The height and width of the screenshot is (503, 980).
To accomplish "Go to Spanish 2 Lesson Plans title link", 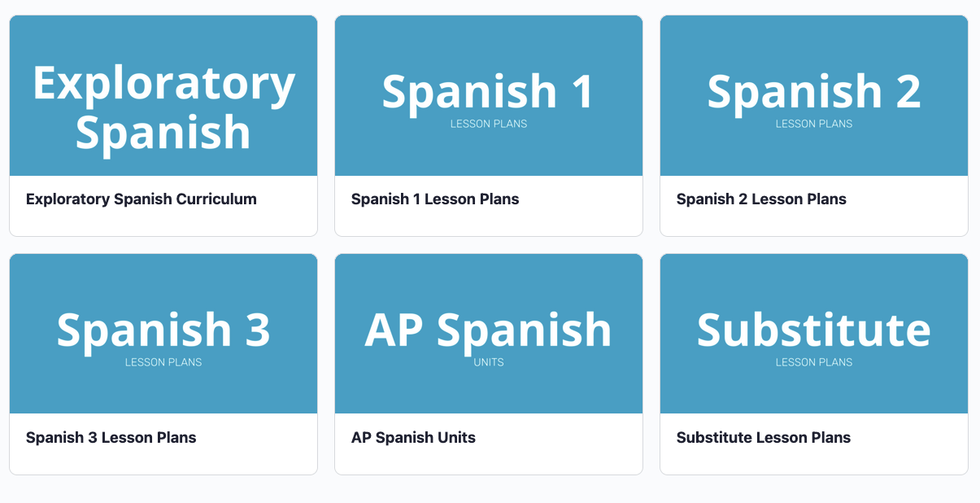I will click(761, 199).
